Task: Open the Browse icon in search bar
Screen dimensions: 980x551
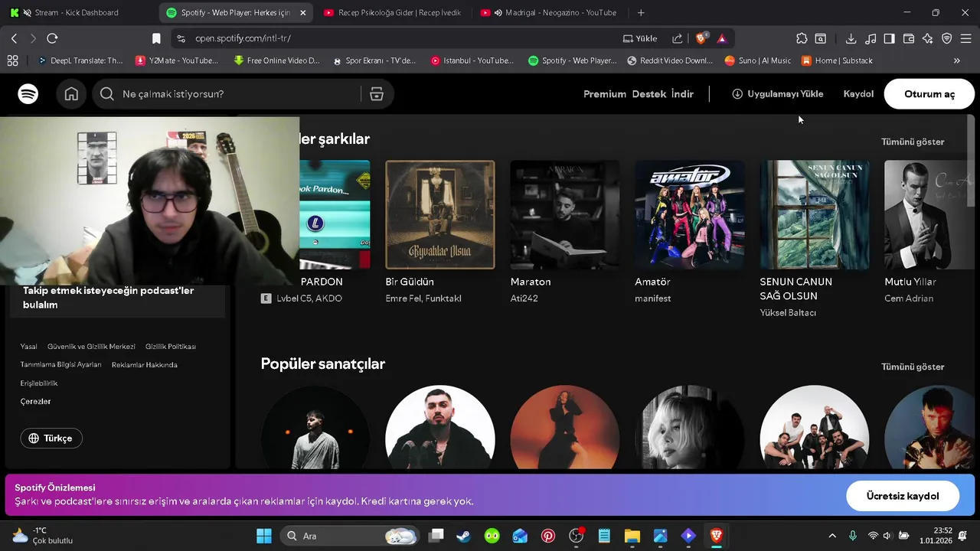Action: pos(376,94)
